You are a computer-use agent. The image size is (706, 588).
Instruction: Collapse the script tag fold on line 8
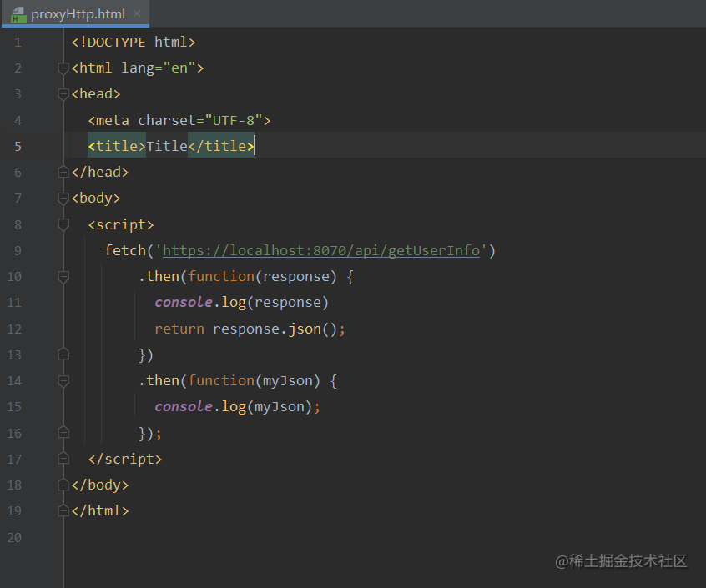63,224
